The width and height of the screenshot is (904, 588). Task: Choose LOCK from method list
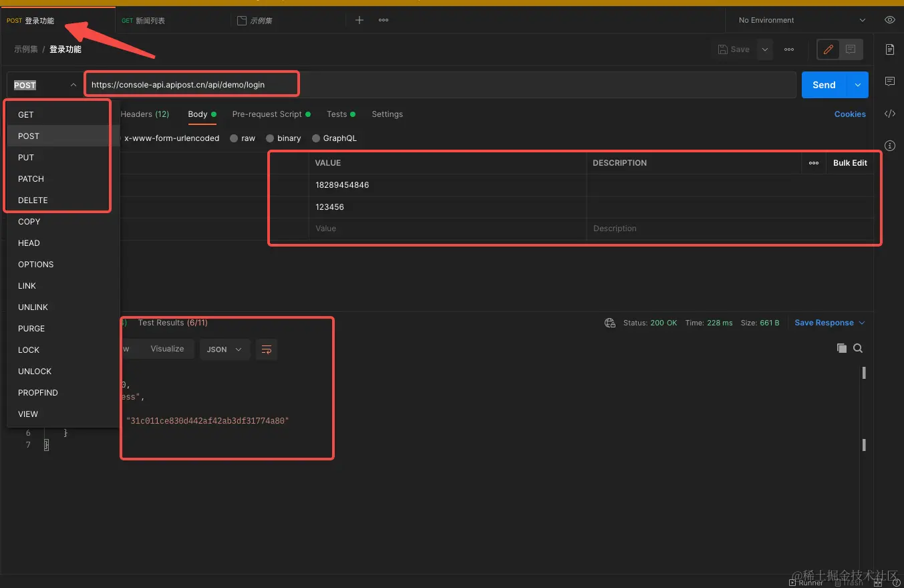pyautogui.click(x=63, y=350)
